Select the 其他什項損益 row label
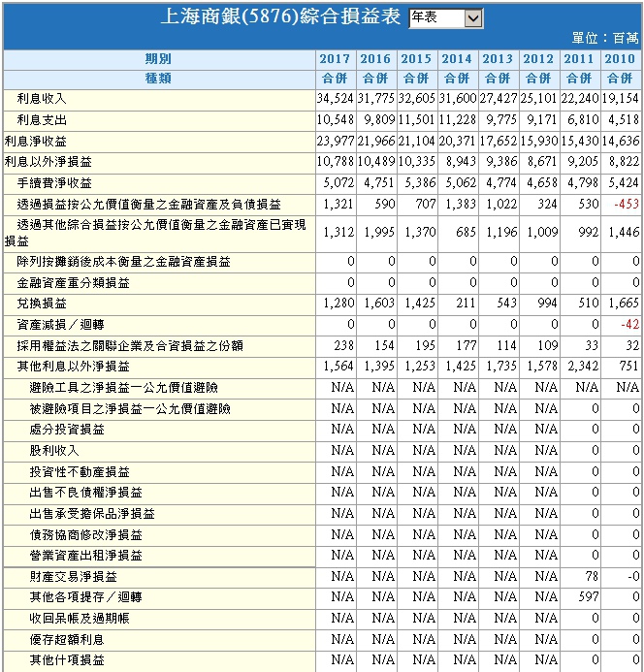The width and height of the screenshot is (644, 672). coord(67,660)
